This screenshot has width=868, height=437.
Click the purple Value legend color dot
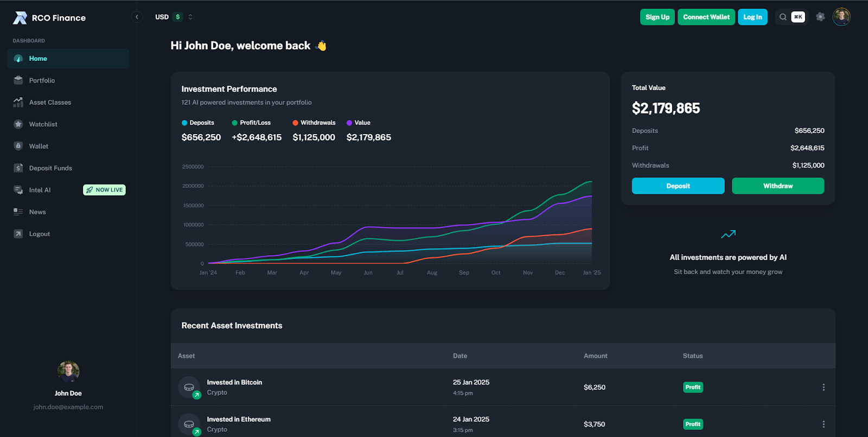click(x=349, y=123)
